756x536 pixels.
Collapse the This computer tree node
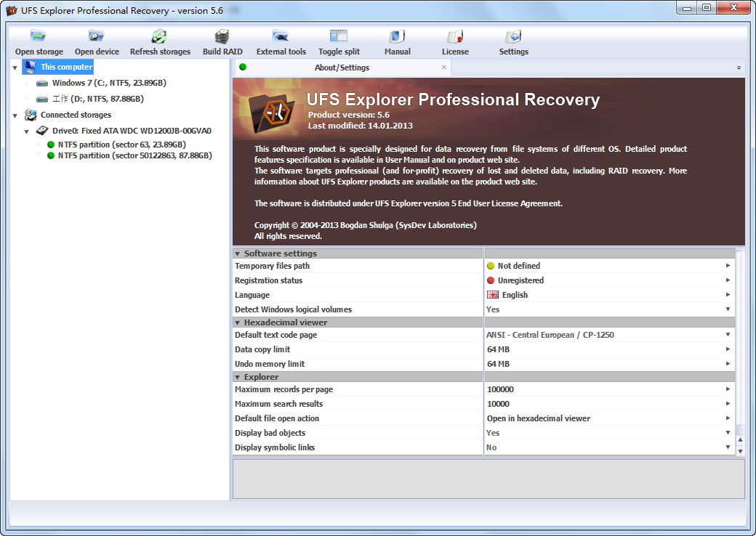pyautogui.click(x=15, y=68)
